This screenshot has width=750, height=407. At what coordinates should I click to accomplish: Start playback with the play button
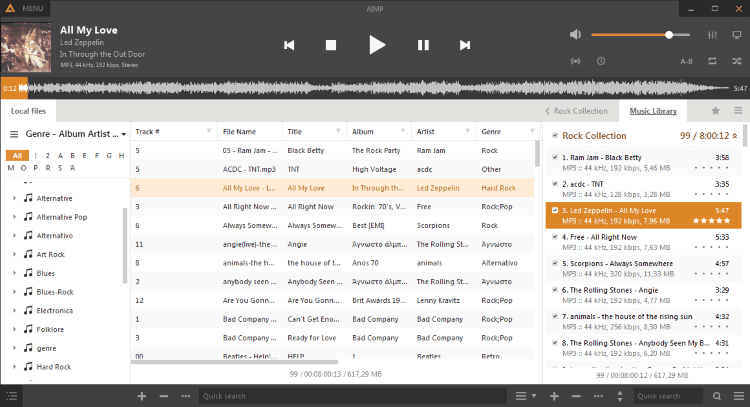click(x=377, y=45)
